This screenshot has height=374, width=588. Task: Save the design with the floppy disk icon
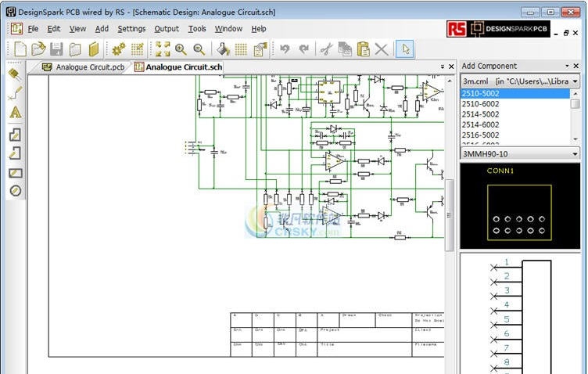click(56, 49)
